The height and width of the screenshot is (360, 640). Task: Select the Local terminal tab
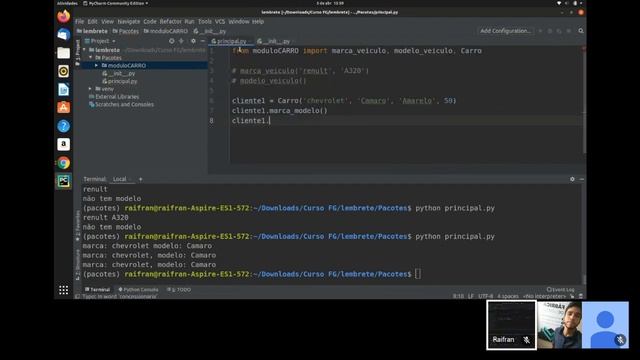coord(120,179)
